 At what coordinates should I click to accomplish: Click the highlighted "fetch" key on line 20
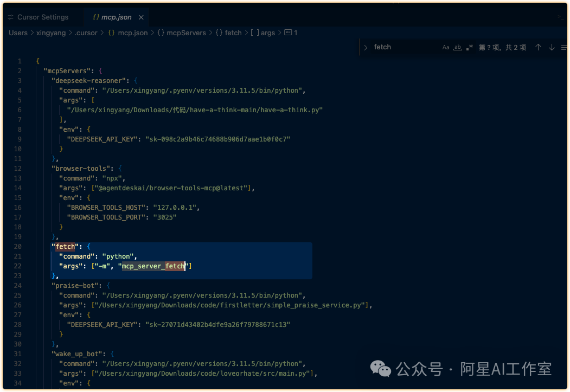[65, 247]
